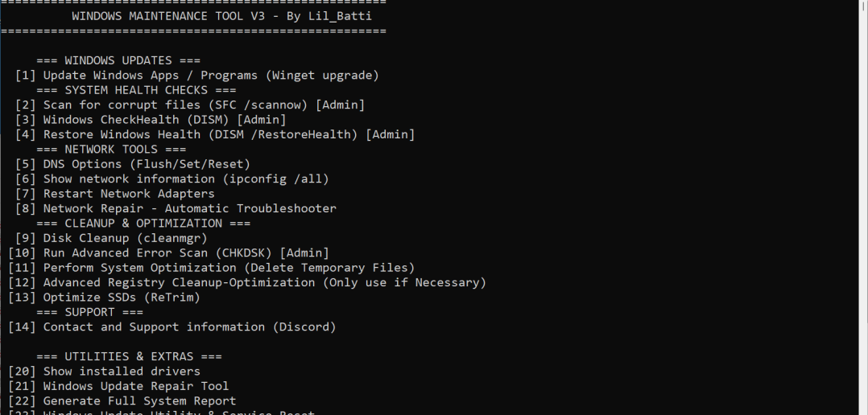Click Contact and Support information (Discord)
Image resolution: width=868 pixels, height=415 pixels.
[x=189, y=327]
